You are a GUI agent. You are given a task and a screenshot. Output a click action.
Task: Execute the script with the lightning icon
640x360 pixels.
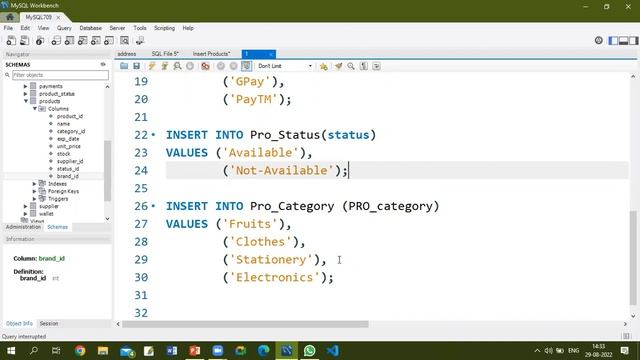152,66
